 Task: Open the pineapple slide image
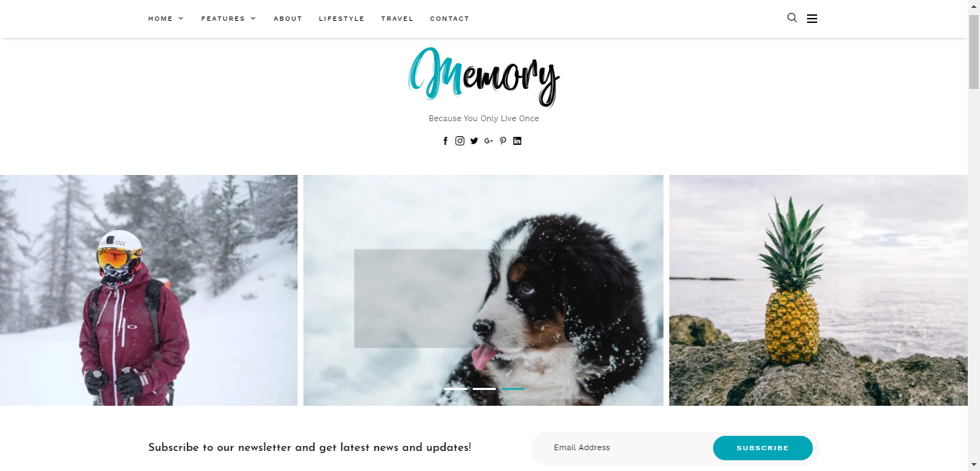click(819, 290)
